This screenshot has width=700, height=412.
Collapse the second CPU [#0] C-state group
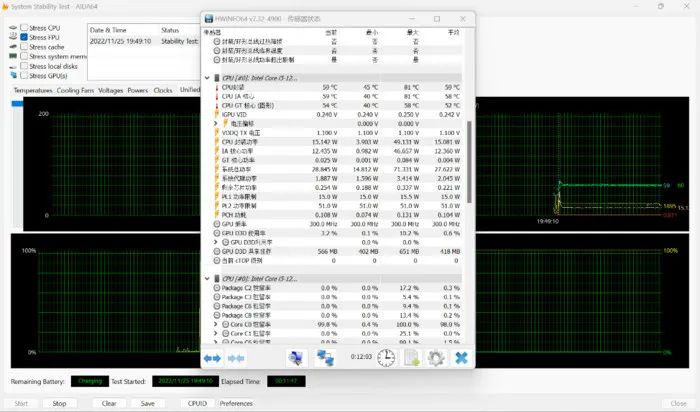click(208, 277)
